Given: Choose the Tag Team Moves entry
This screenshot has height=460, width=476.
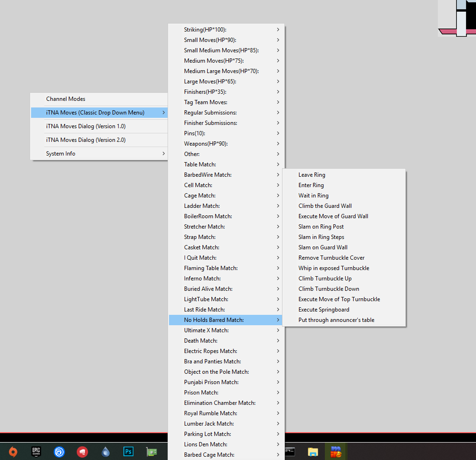Looking at the screenshot, I should pos(226,102).
